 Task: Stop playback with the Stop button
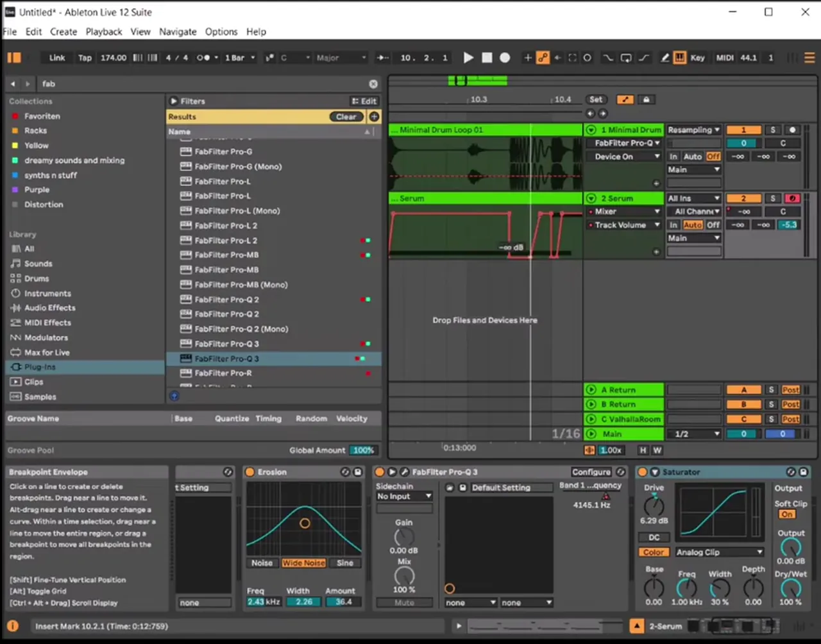tap(487, 58)
